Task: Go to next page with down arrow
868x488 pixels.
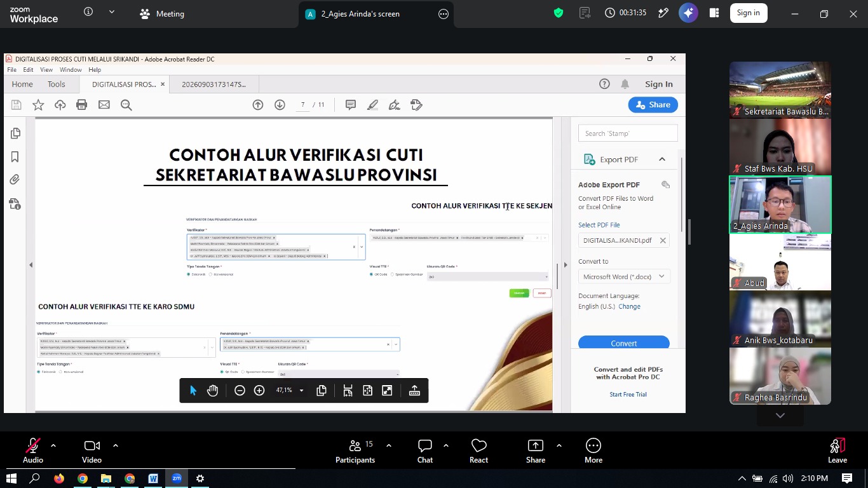Action: coord(280,105)
